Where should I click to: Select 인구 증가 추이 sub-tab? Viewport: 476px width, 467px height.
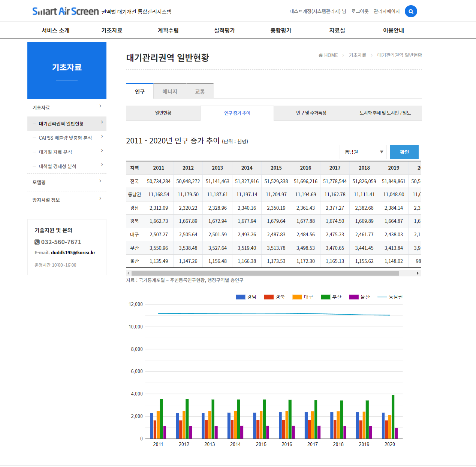(x=237, y=113)
